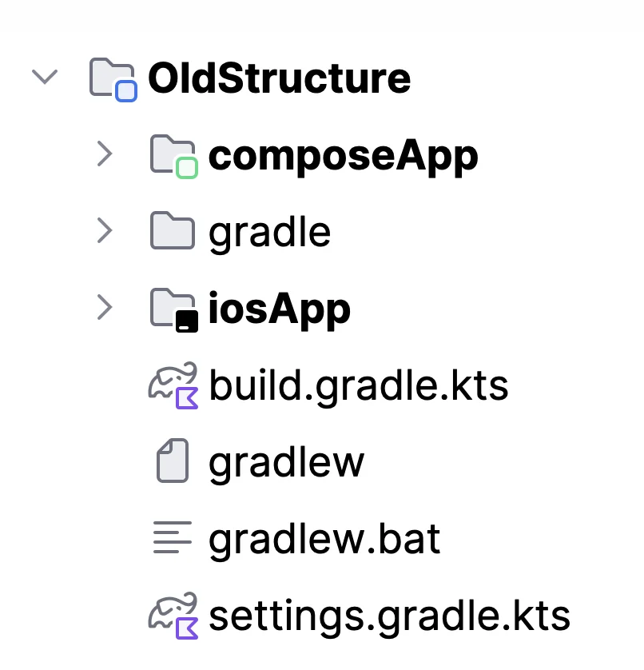Viewport: 644px width, 670px height.
Task: Expand the composeApp folder chevron
Action: tap(105, 154)
